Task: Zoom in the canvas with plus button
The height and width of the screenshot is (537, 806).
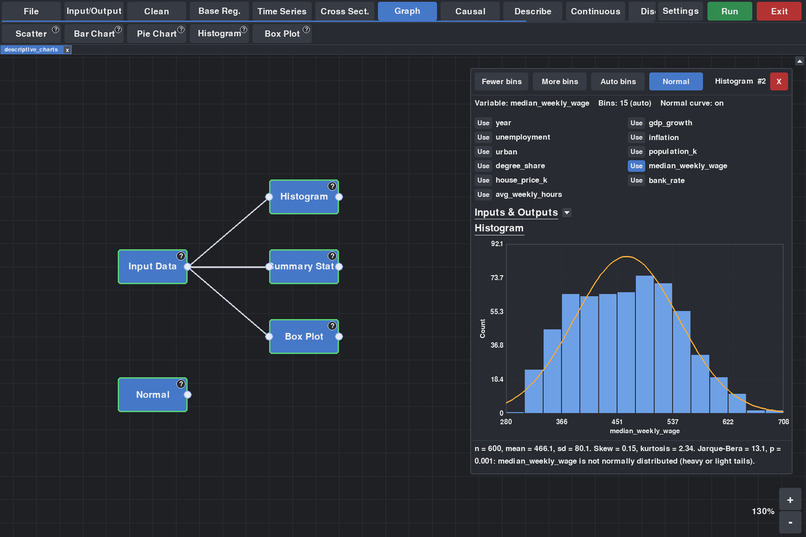Action: pos(790,500)
